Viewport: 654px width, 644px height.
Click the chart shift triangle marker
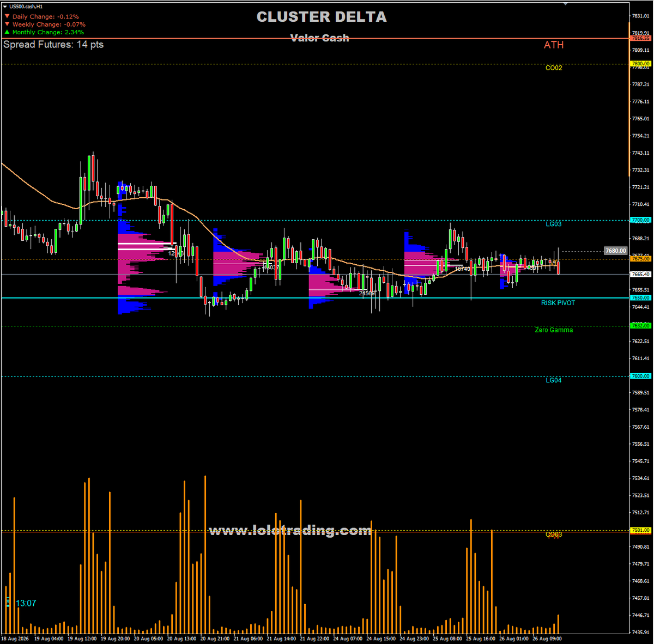(565, 3)
